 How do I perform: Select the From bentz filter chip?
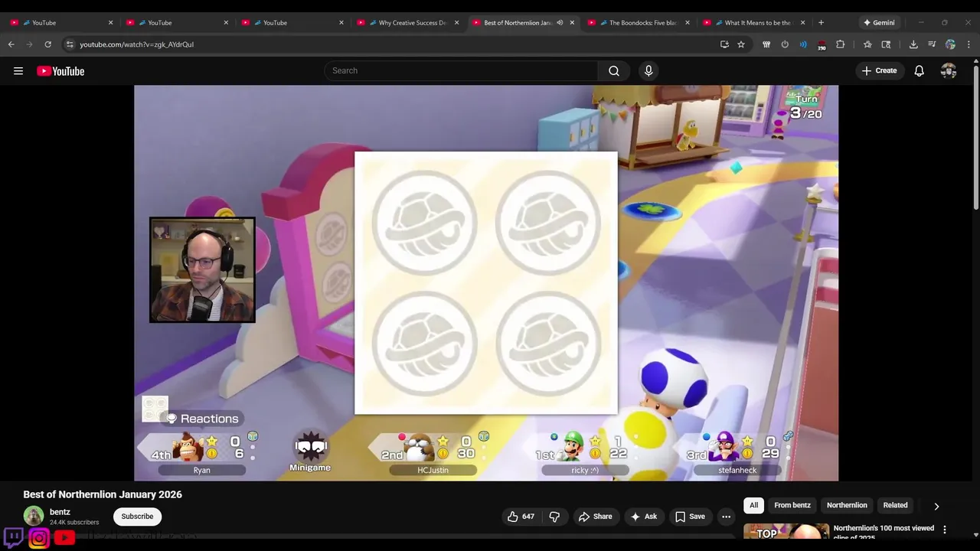pyautogui.click(x=792, y=505)
